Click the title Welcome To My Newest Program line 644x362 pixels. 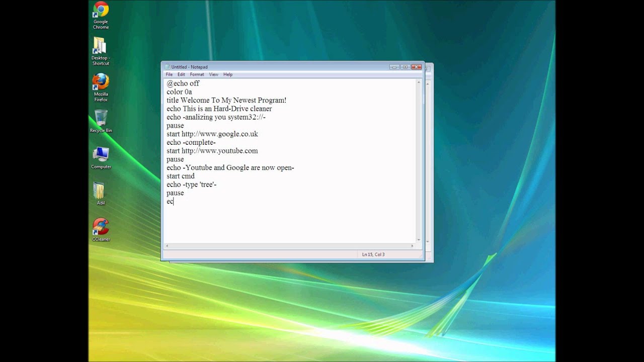[226, 101]
